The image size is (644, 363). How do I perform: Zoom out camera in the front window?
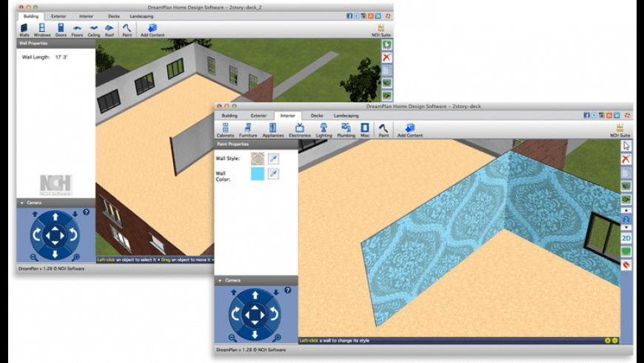click(232, 338)
